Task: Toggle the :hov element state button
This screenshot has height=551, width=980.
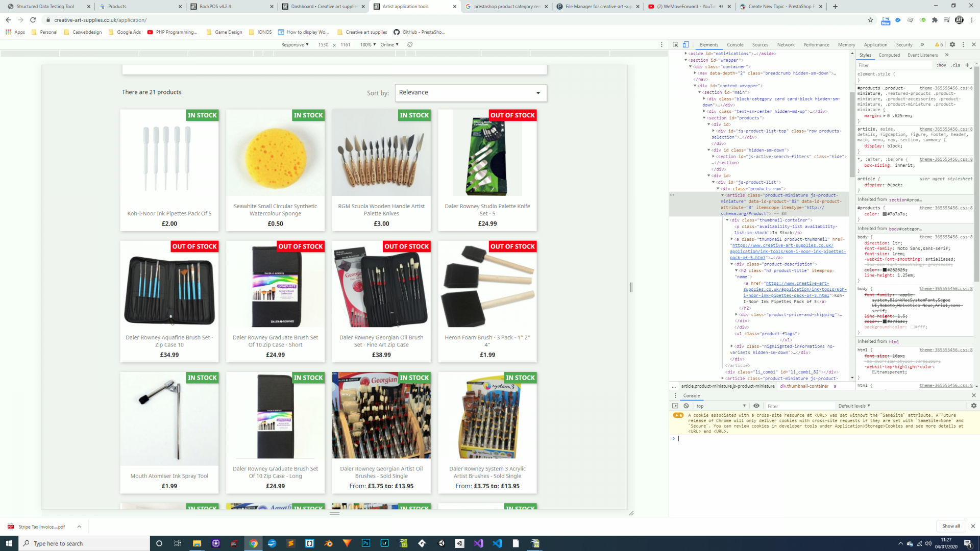Action: [x=941, y=65]
